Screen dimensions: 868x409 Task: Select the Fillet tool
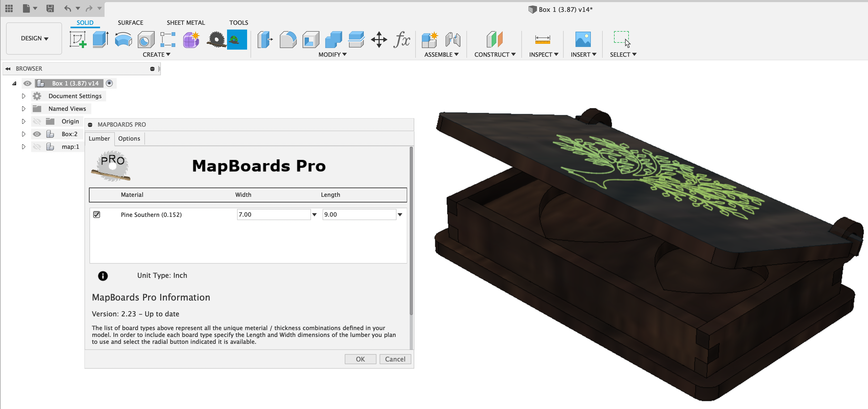288,39
